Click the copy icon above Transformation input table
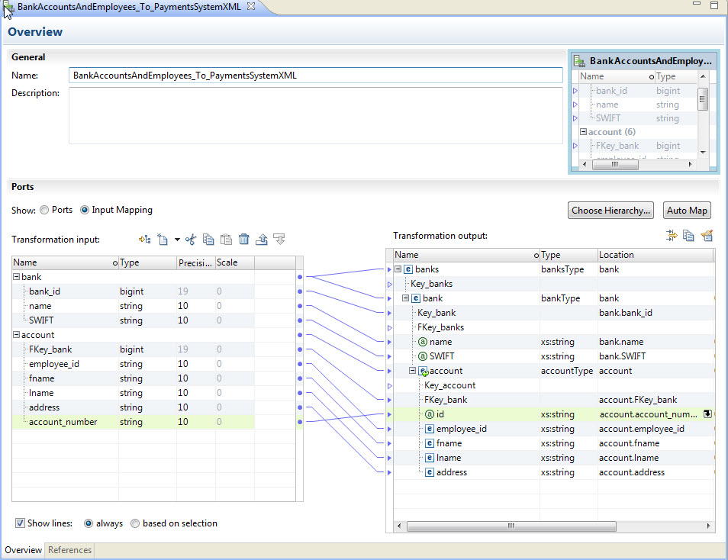This screenshot has width=728, height=560. pos(208,240)
